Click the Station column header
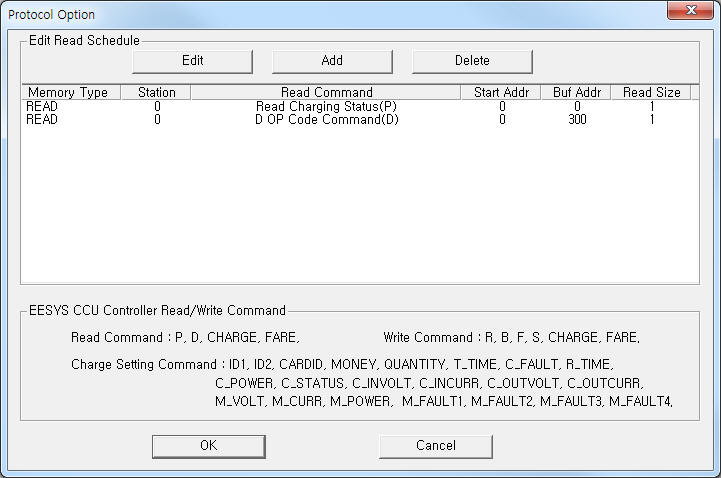This screenshot has height=478, width=721. (156, 92)
